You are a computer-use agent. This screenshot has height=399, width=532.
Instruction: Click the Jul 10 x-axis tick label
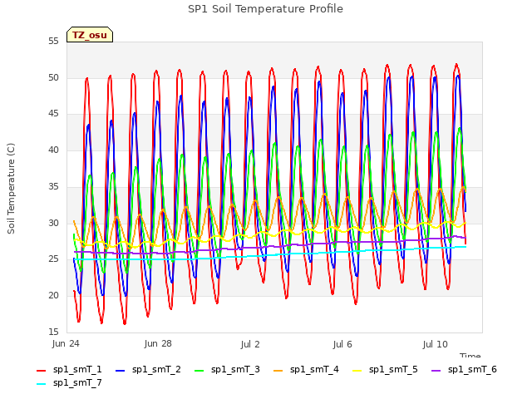[436, 344]
